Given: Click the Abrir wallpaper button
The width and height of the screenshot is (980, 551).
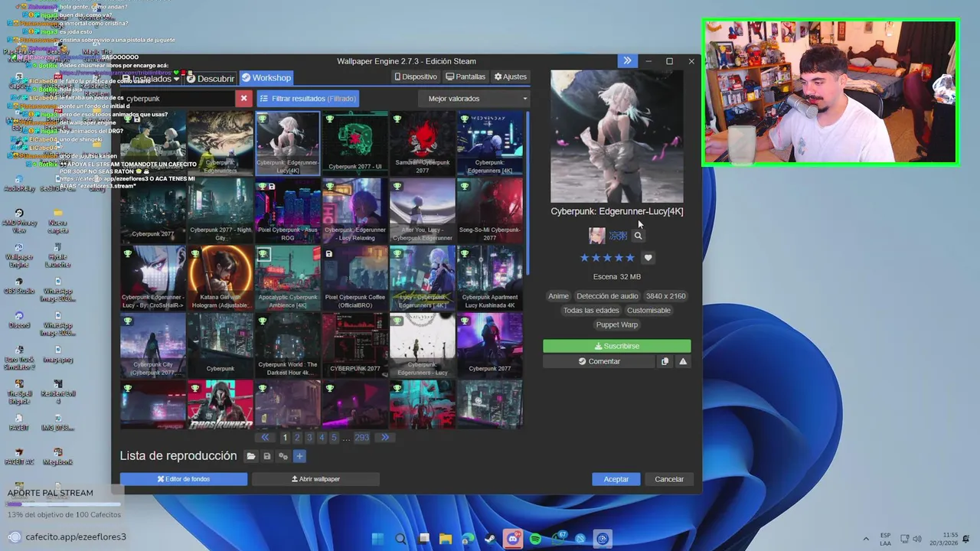Looking at the screenshot, I should (315, 479).
